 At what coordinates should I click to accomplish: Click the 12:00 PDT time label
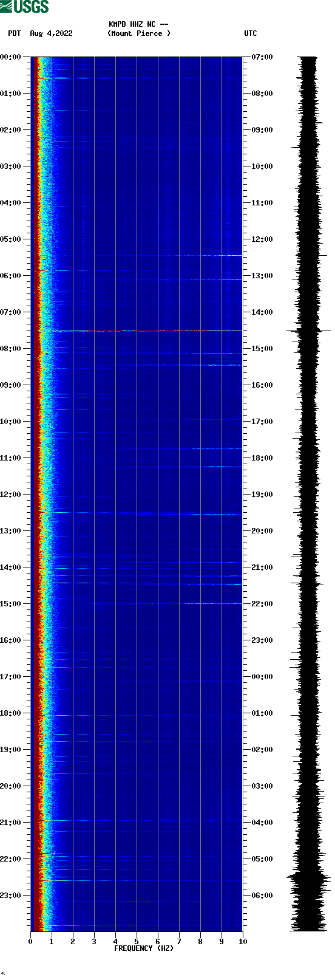click(x=11, y=495)
